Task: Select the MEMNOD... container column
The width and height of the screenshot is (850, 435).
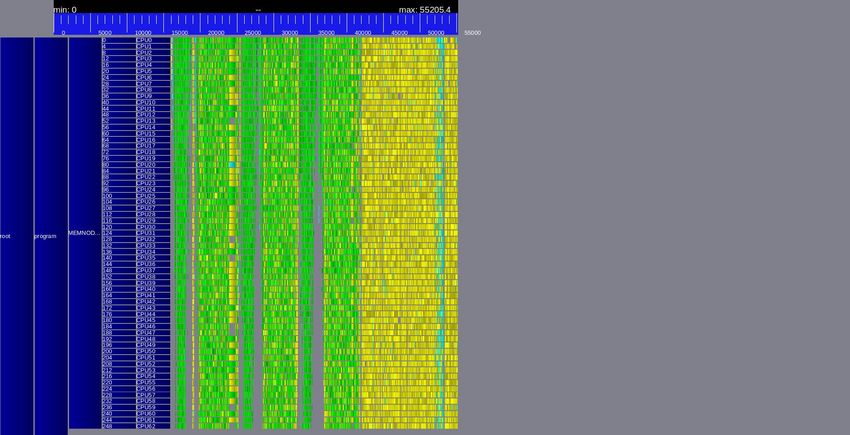Action: coord(85,233)
